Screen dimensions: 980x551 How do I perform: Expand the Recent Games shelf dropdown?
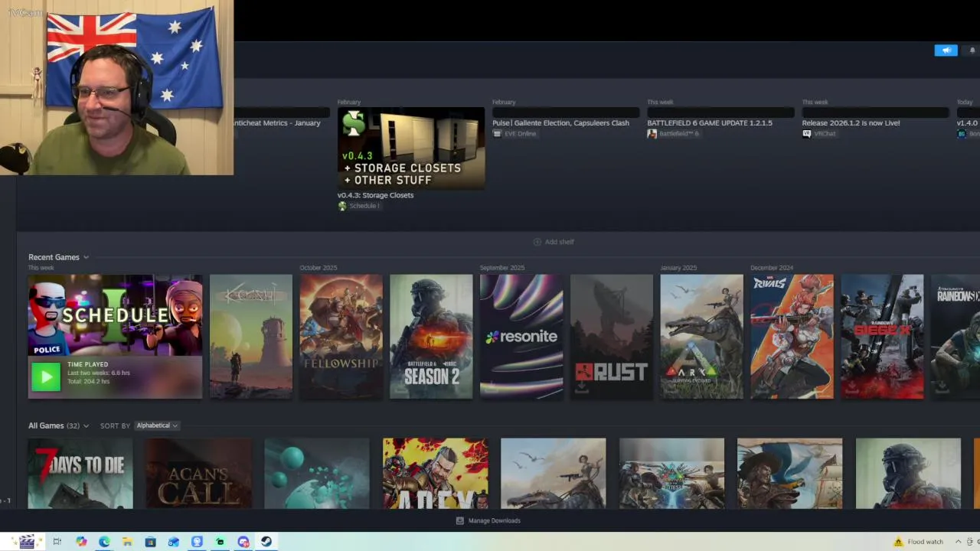[x=86, y=257]
